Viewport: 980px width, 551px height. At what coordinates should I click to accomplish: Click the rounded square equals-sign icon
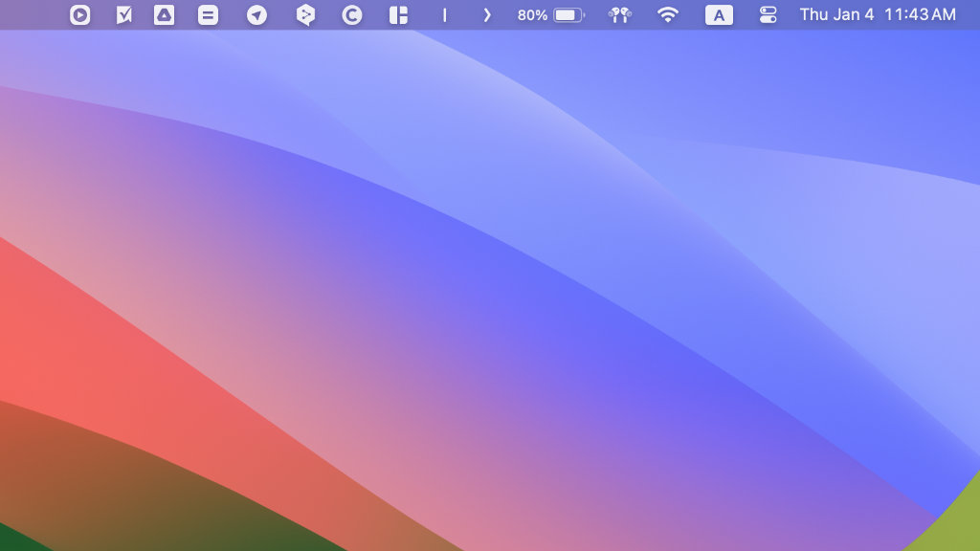pos(208,15)
